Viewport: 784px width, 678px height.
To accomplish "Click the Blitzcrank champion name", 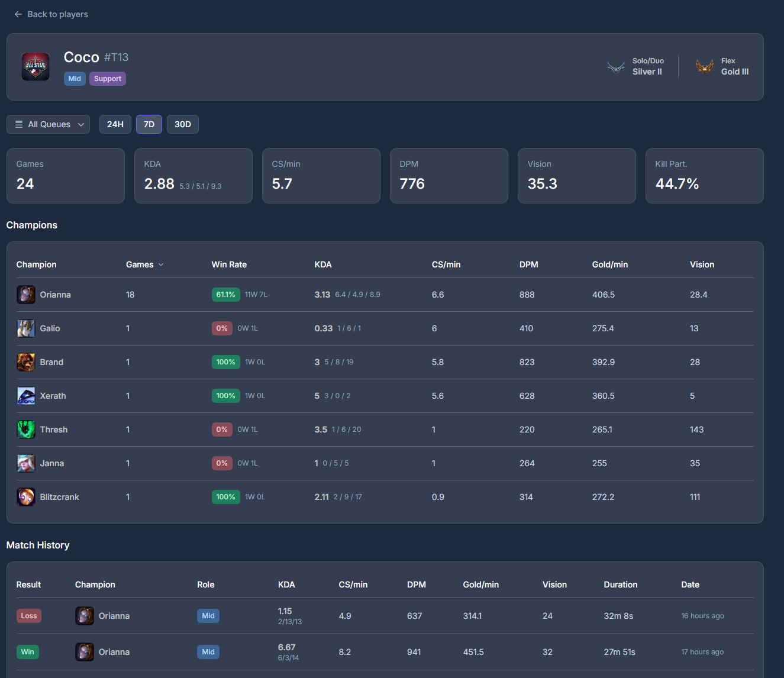I will tap(60, 497).
